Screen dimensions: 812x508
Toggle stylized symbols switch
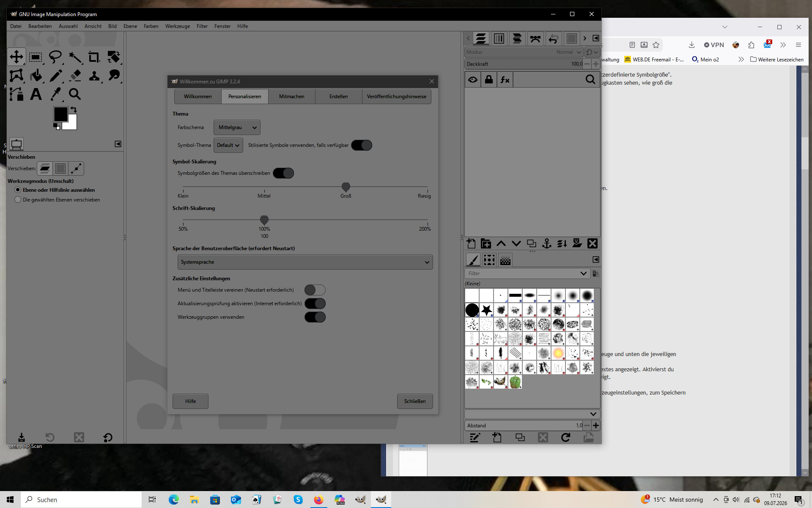(x=362, y=145)
